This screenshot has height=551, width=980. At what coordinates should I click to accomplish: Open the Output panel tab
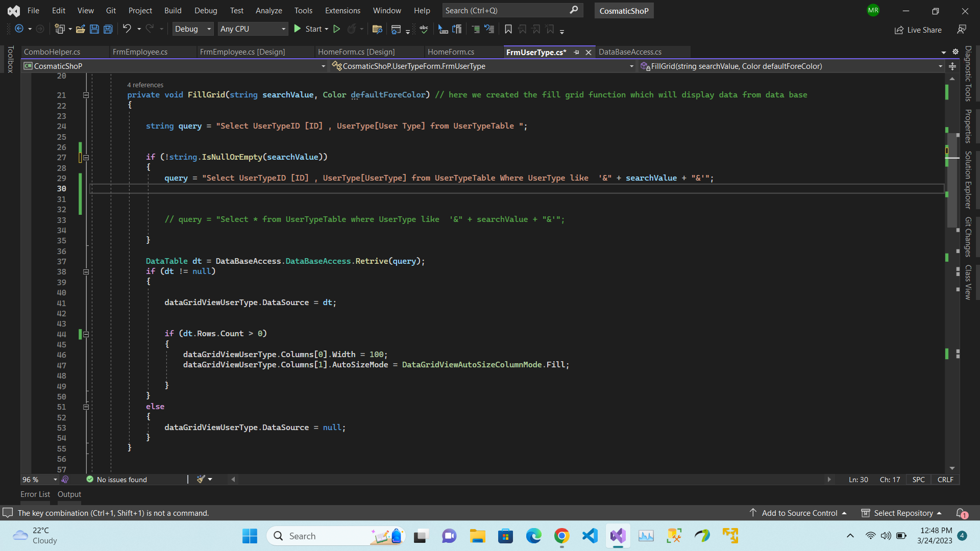(69, 494)
